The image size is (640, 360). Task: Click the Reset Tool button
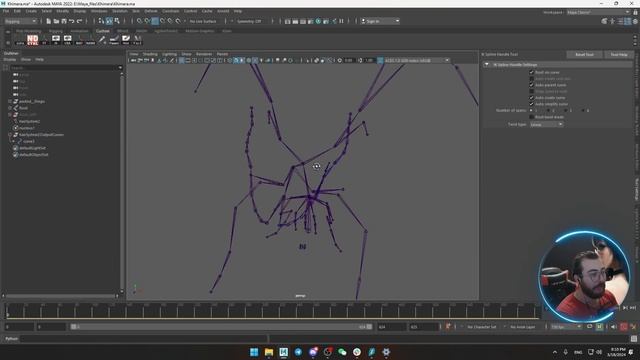[584, 55]
